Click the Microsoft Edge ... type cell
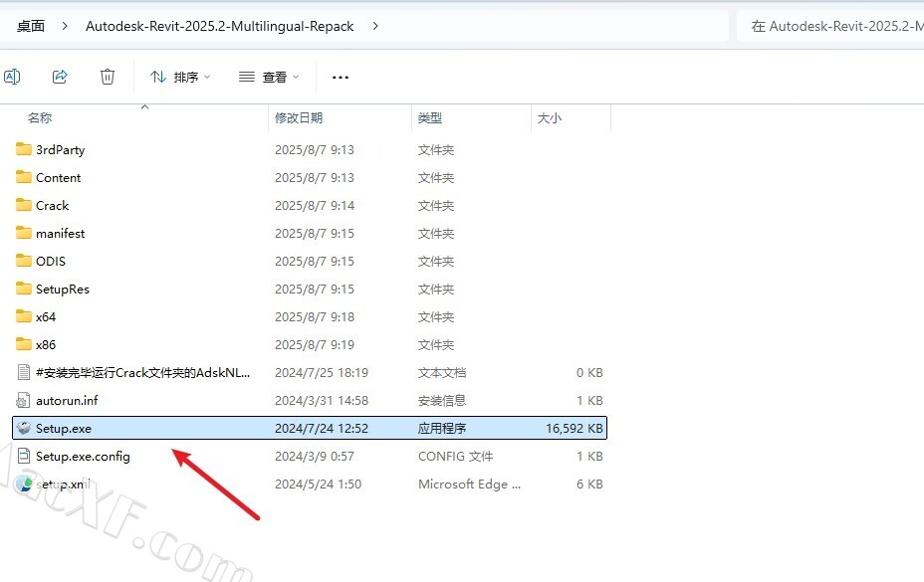This screenshot has width=924, height=582. pyautogui.click(x=469, y=485)
